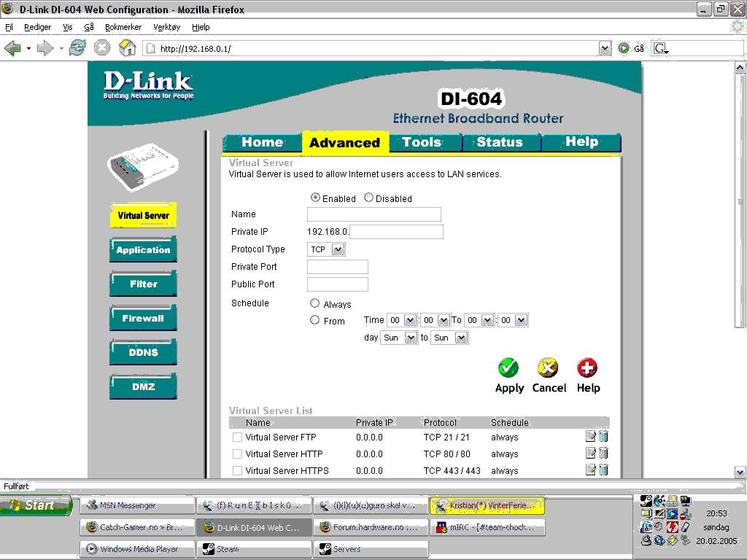Open Catch-Gamer.no Firefox taskbar item
This screenshot has width=747, height=560.
click(138, 527)
